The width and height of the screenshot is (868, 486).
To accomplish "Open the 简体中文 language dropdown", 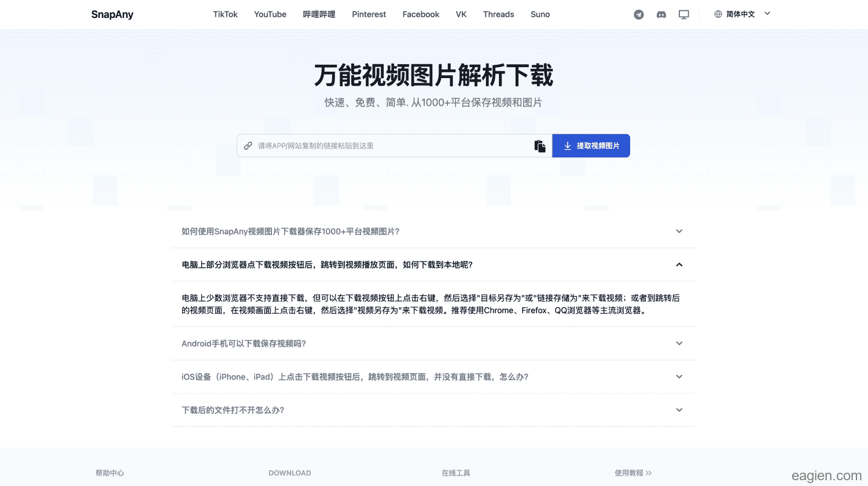I will pos(742,14).
